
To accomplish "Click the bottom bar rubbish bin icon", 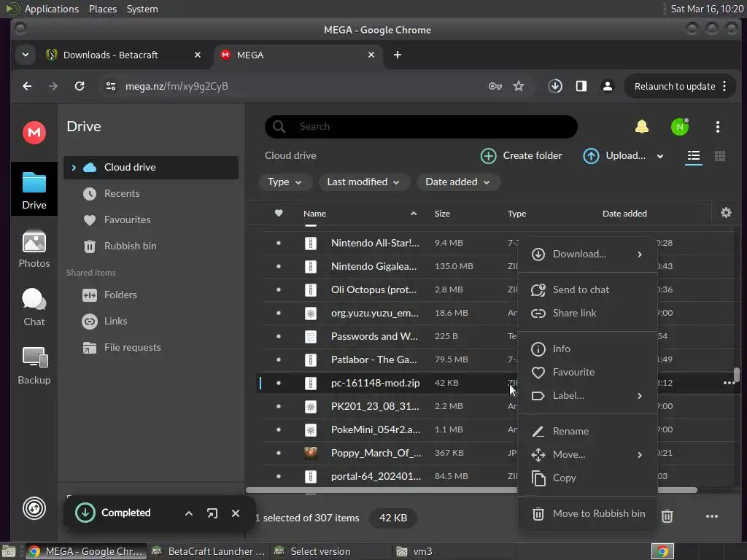I will (667, 516).
